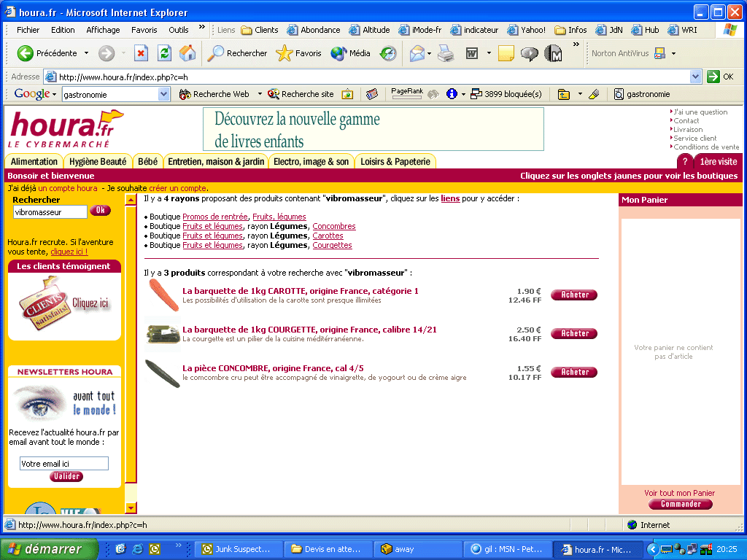Click the Norton AntiVirus icon
The image size is (747, 560).
659,53
